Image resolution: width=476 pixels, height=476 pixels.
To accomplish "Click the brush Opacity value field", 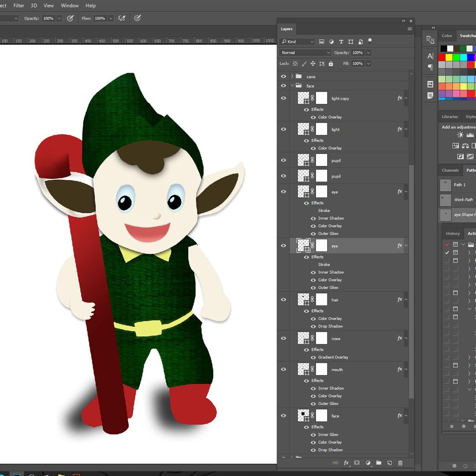I will [x=48, y=18].
